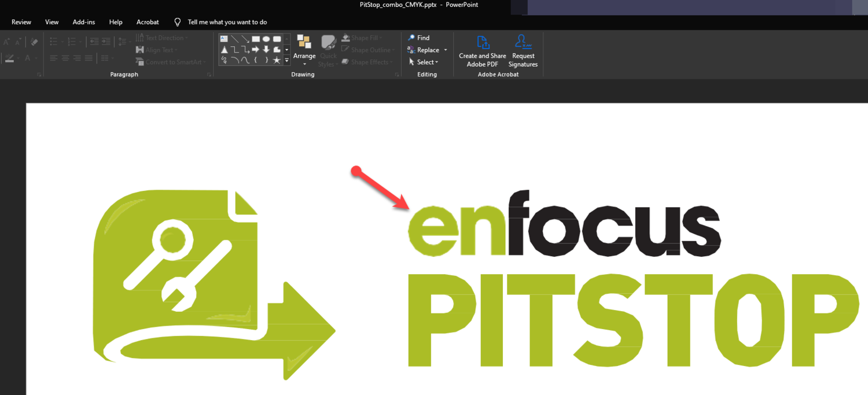This screenshot has width=868, height=395.
Task: Click Tell me what you want to do field
Action: tap(227, 22)
